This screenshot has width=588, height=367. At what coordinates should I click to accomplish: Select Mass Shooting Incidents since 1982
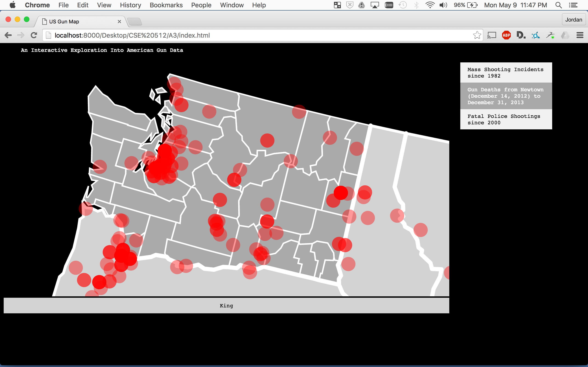[506, 72]
